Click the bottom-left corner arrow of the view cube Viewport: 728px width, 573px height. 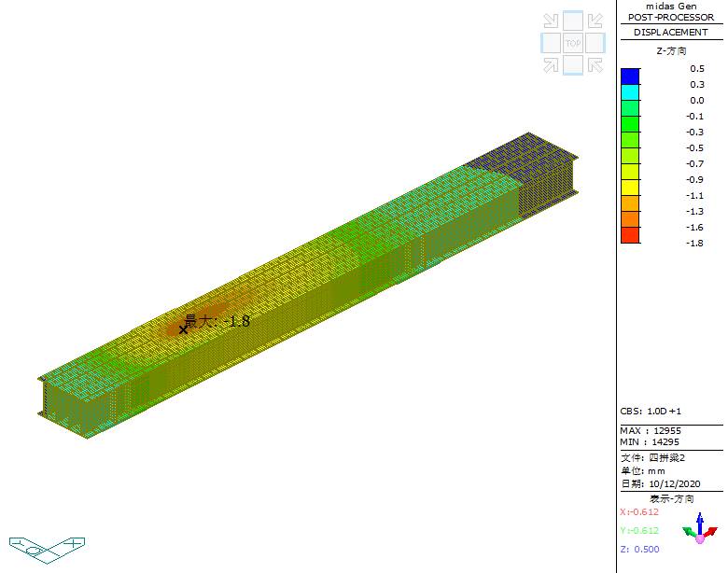tap(552, 64)
